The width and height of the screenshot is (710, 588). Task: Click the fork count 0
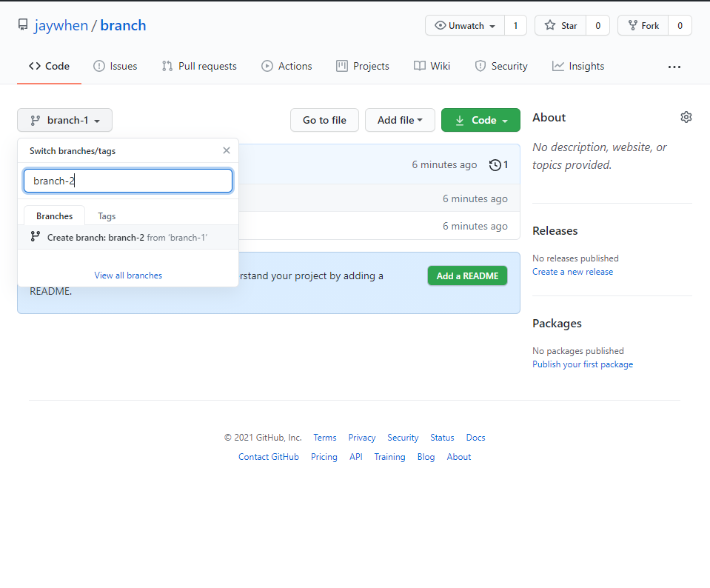point(680,26)
